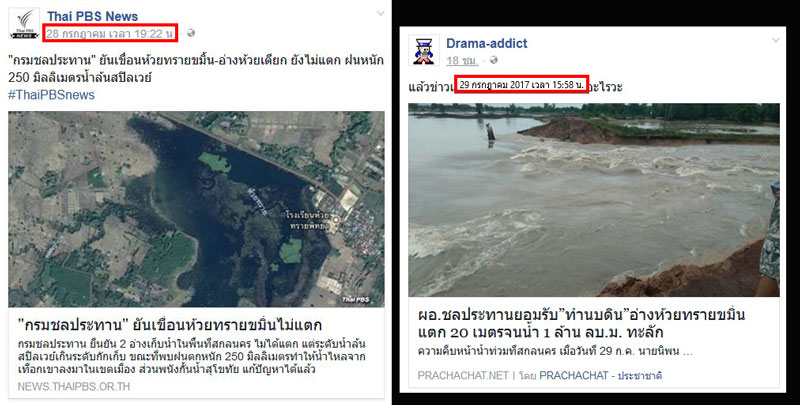Click the NEWS.THAIPBS.OR.TH source link

click(x=74, y=387)
